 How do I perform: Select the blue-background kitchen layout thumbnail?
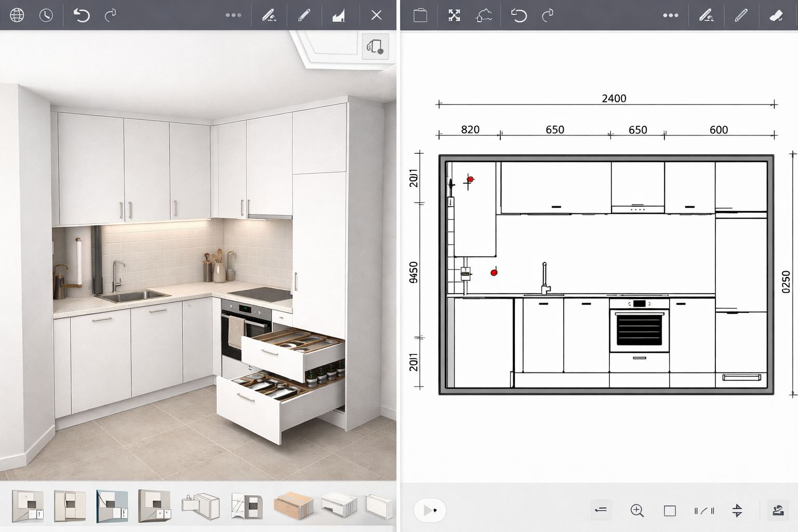(112, 506)
